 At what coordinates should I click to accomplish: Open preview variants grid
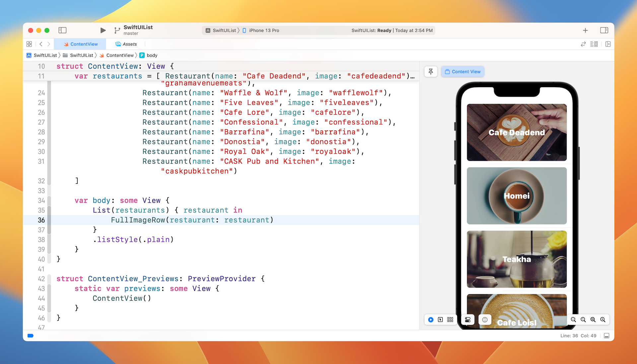(450, 320)
